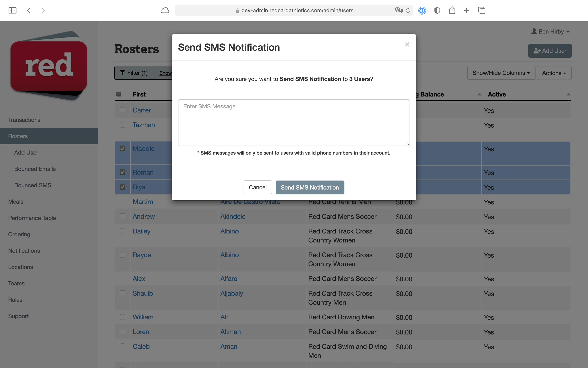Viewport: 588px width, 368px height.
Task: Check the Carter row checkbox
Action: click(122, 110)
